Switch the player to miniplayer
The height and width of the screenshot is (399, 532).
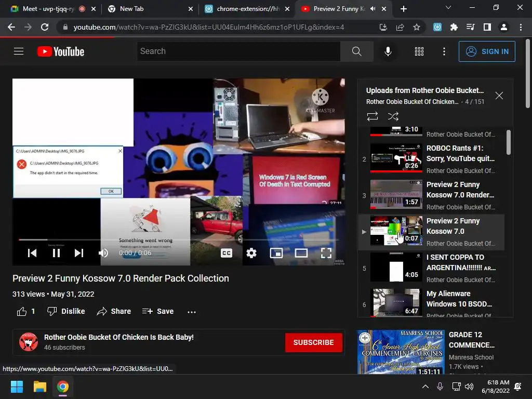click(276, 253)
